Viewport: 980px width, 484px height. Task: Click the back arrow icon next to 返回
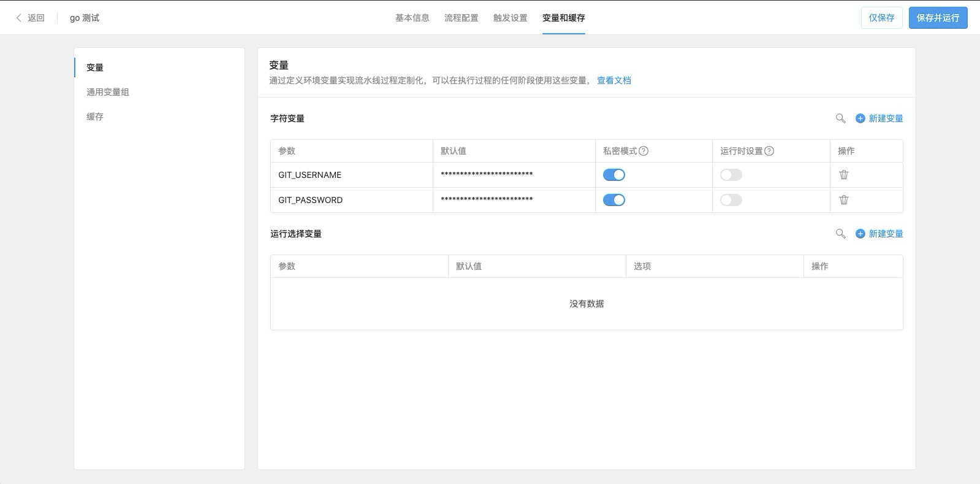pyautogui.click(x=19, y=18)
